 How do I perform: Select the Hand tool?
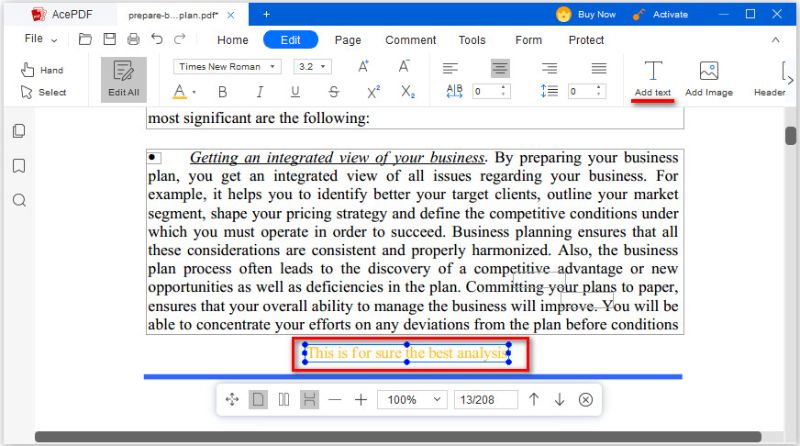(x=42, y=70)
